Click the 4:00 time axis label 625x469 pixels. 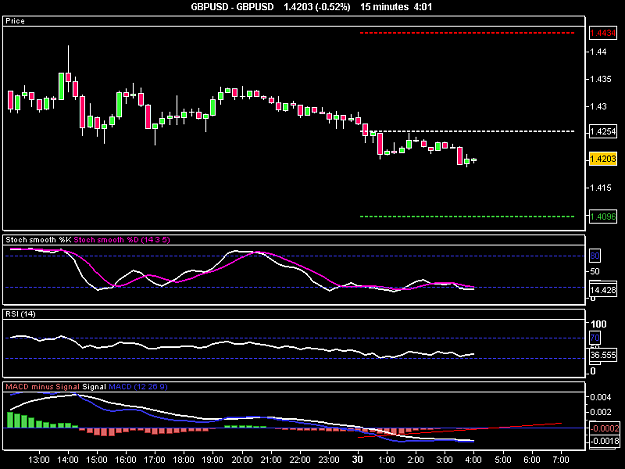[473, 460]
